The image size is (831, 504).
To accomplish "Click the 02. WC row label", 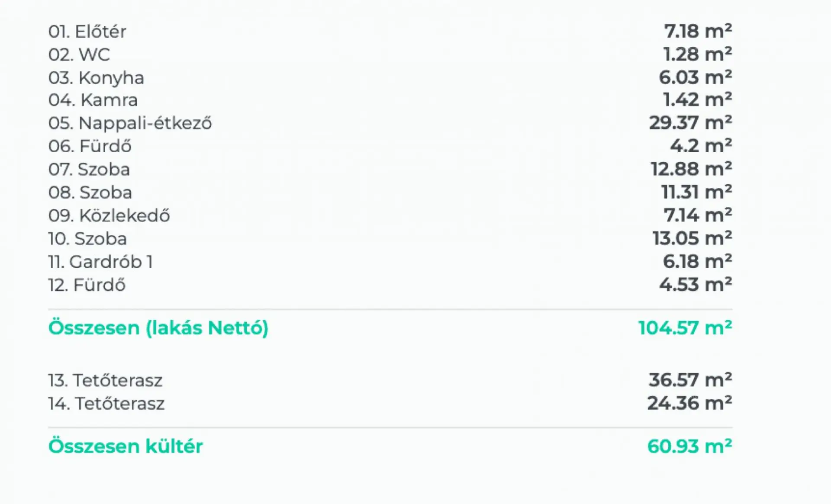I will point(79,55).
